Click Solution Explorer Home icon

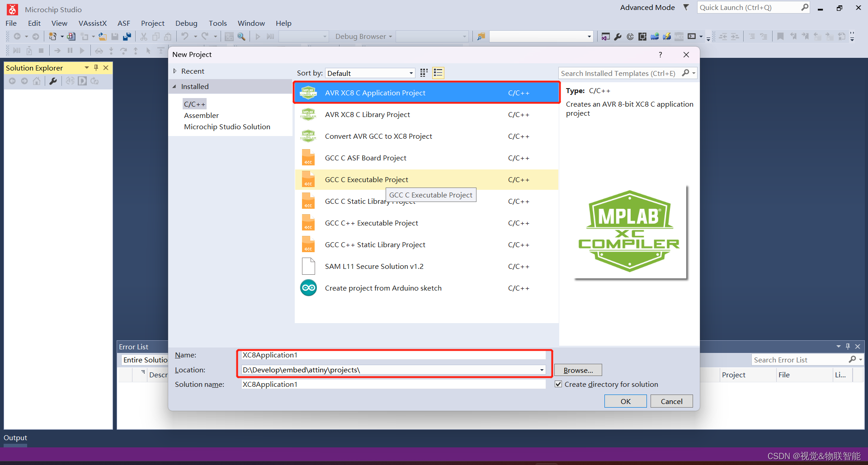pyautogui.click(x=37, y=81)
